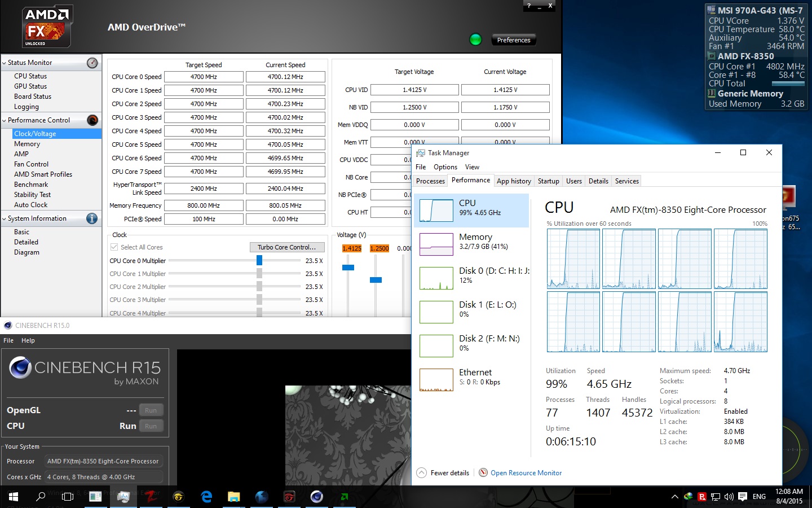Click the Status Monitor gauge icon
The width and height of the screenshot is (812, 508).
pos(91,63)
